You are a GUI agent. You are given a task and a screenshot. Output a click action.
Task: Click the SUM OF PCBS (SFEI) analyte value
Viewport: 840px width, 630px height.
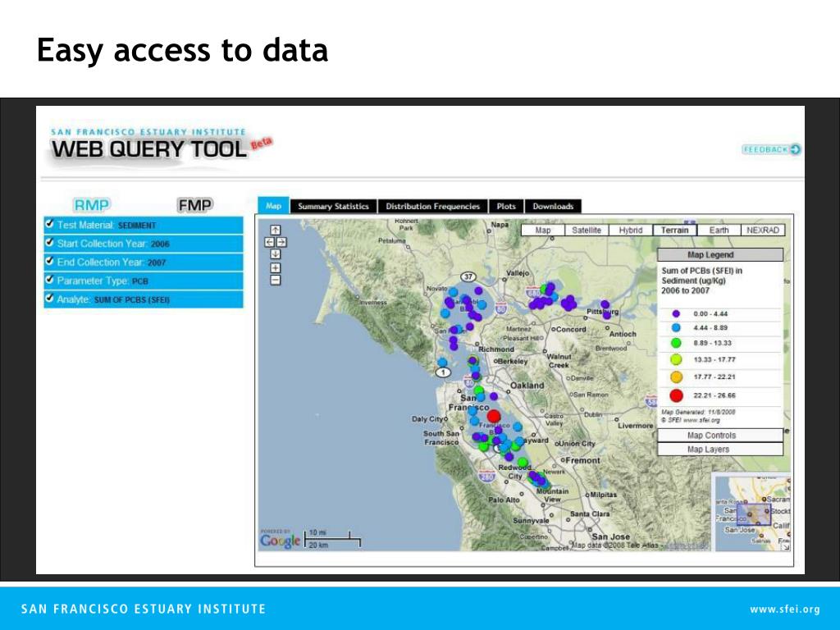coord(132,300)
